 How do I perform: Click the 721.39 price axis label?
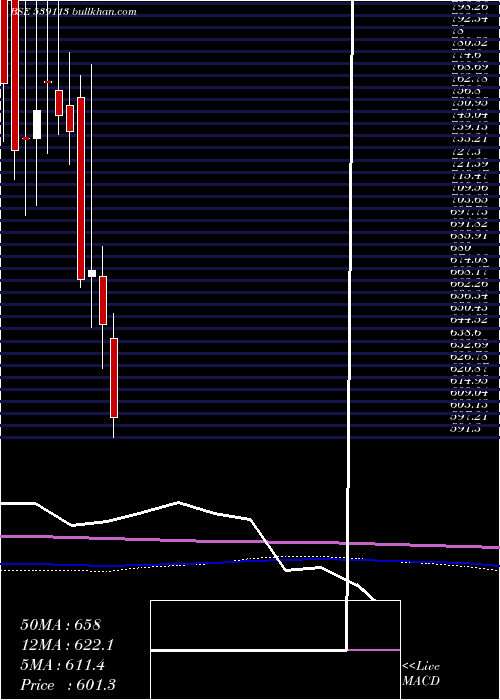[x=470, y=164]
